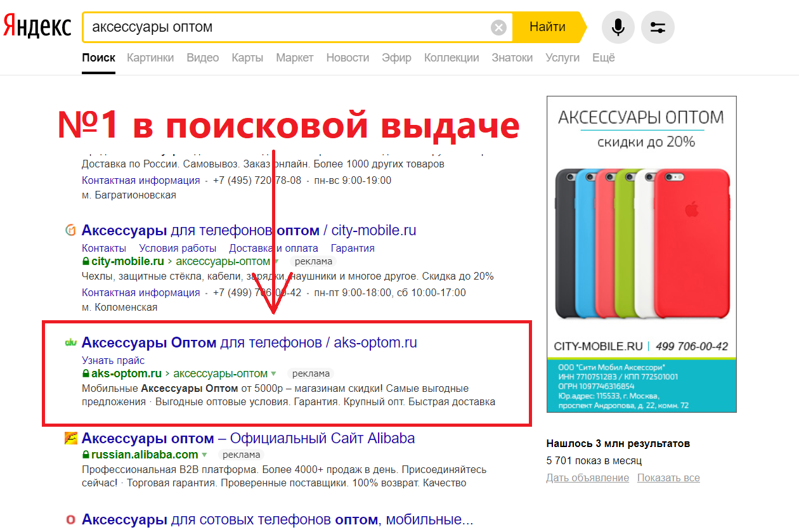Click аксессуары-оптом path after city-mobile.ru
Viewport: 799px width, 532px height.
[223, 261]
